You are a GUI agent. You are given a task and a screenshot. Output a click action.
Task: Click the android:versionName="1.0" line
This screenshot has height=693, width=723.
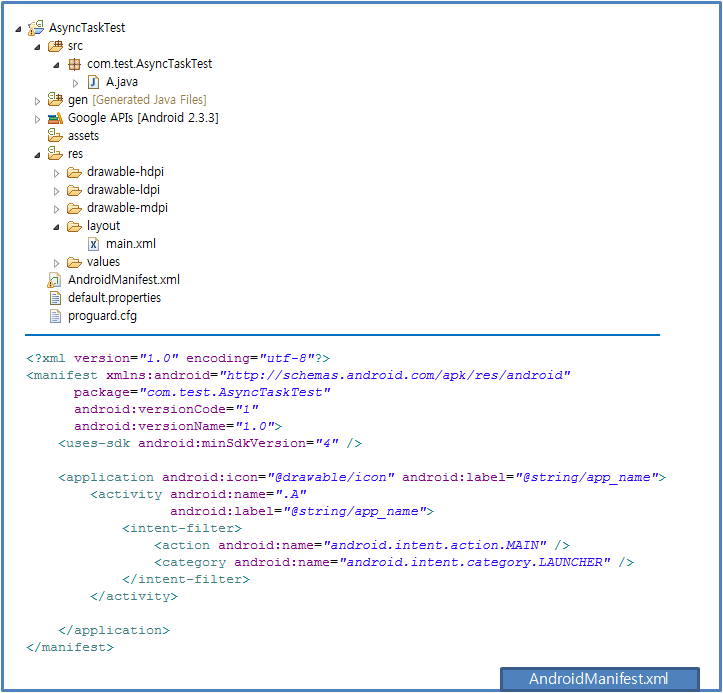point(178,426)
